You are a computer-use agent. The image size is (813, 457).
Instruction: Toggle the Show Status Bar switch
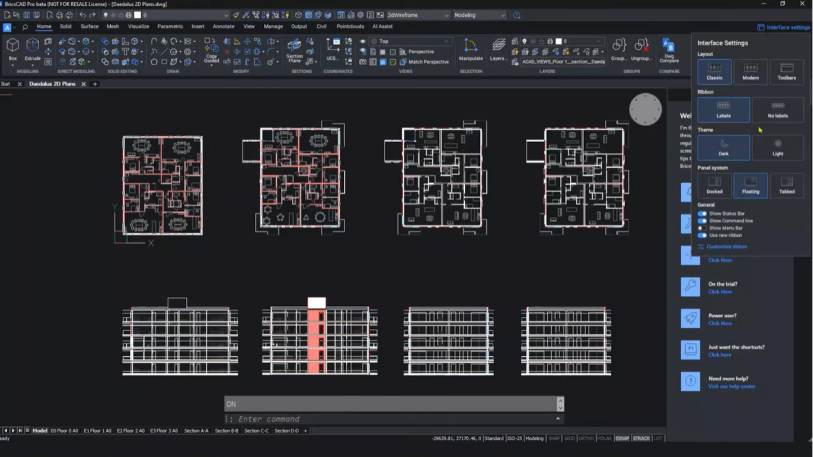tap(702, 213)
